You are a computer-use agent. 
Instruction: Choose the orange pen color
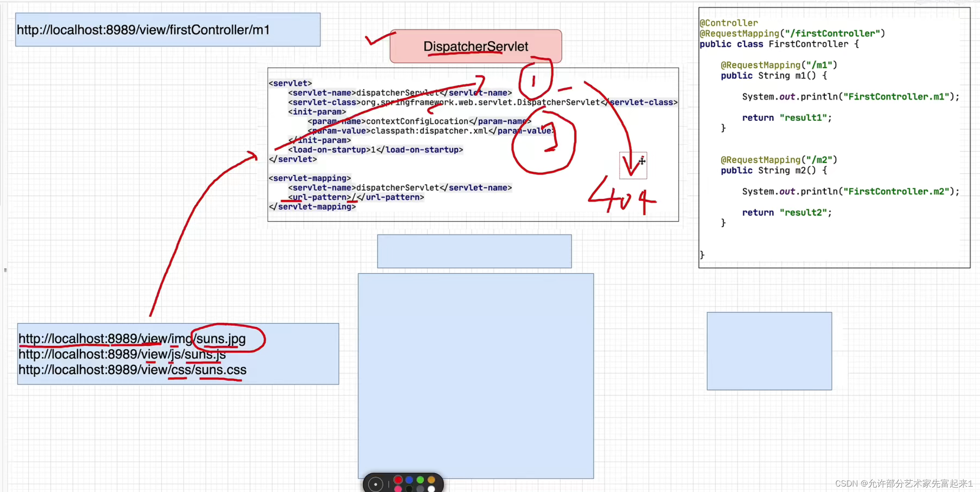click(x=431, y=480)
